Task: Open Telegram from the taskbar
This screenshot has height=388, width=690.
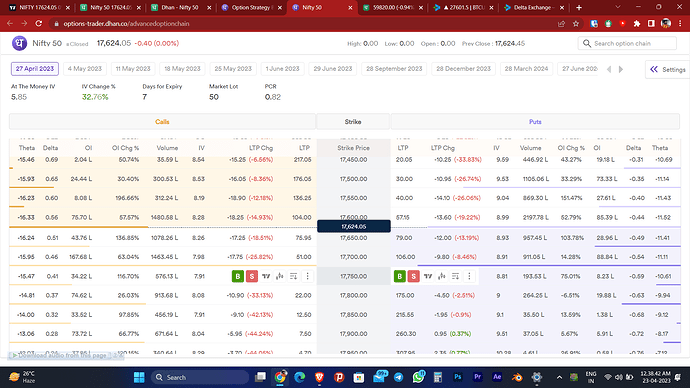Action: click(398, 377)
